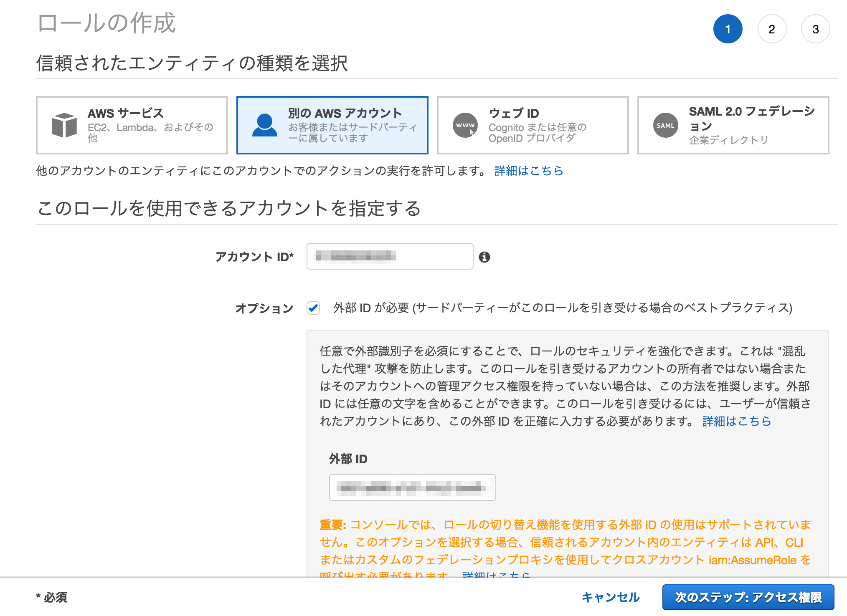Select the ウェブ ID entity type
847x616 pixels.
coord(533,125)
